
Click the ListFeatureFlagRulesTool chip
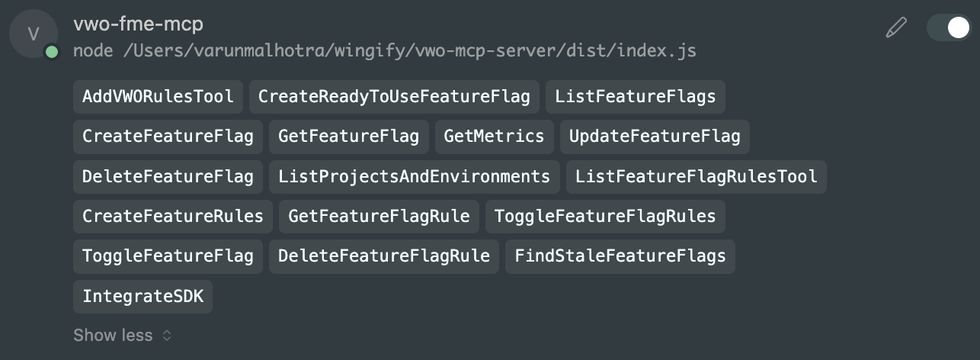tap(697, 176)
